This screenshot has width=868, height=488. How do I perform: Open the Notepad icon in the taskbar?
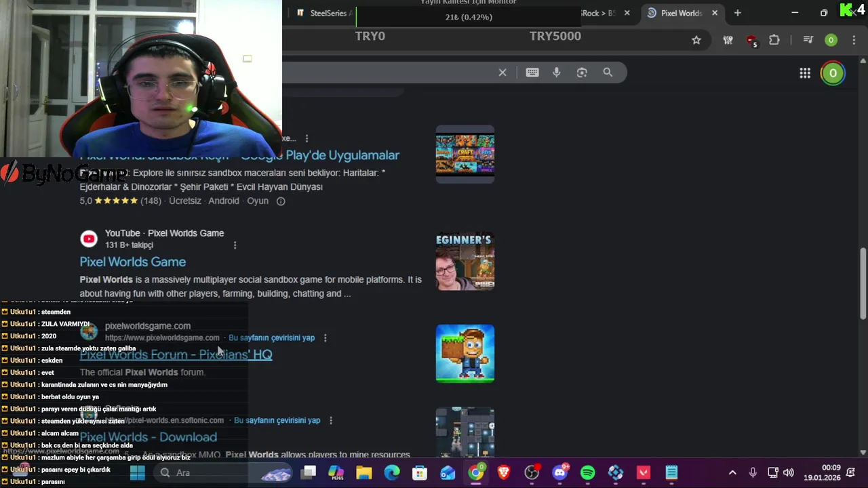(671, 472)
